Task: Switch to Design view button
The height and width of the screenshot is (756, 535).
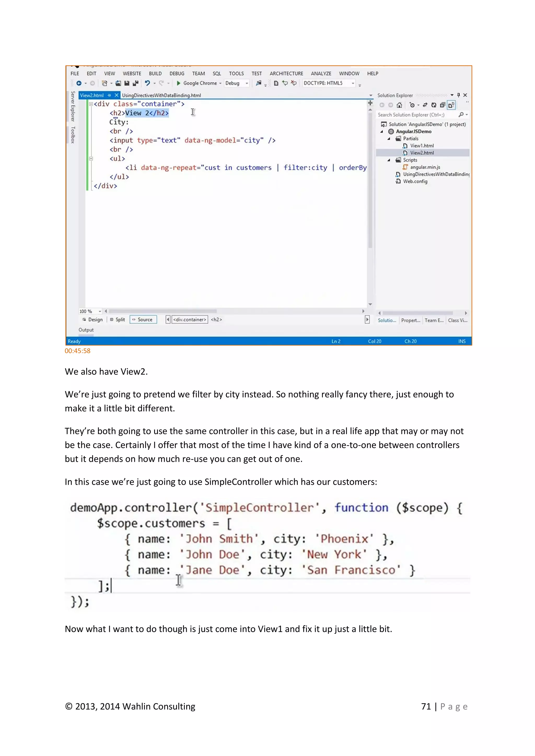Action: tap(92, 320)
